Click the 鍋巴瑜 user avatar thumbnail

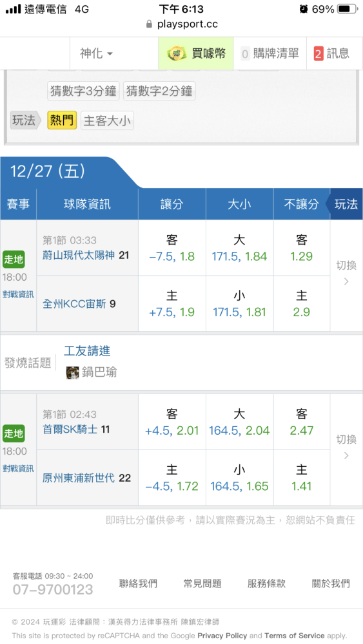pyautogui.click(x=72, y=372)
